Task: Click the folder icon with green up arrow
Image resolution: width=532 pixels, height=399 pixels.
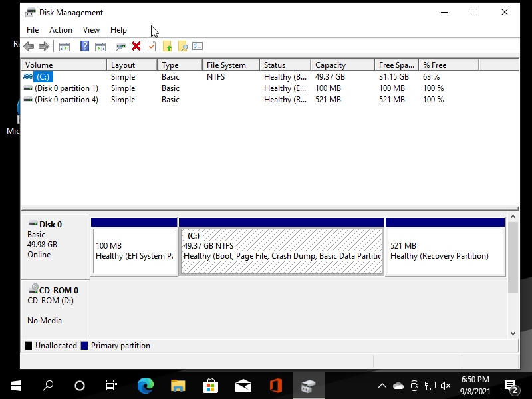Action: coord(168,46)
